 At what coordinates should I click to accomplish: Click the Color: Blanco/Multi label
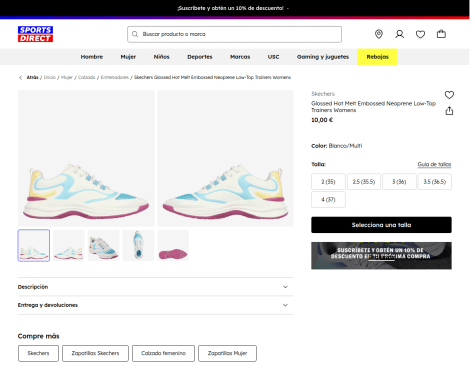pyautogui.click(x=337, y=146)
